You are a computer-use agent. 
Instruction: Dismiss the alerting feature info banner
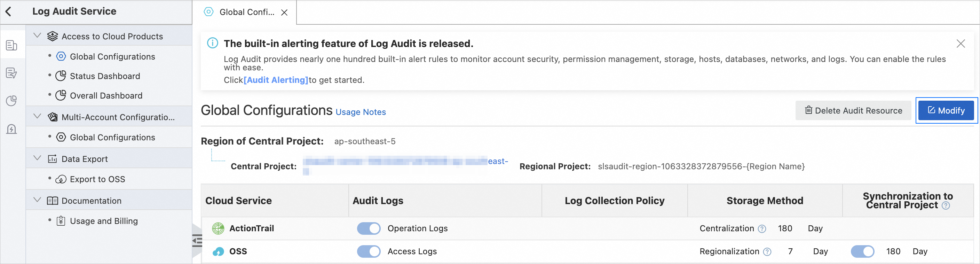(x=961, y=44)
